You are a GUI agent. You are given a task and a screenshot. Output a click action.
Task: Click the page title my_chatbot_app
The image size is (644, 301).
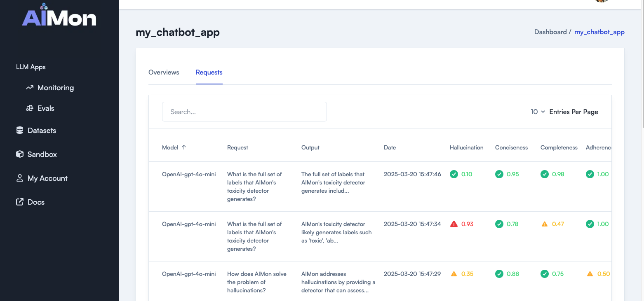pos(178,33)
